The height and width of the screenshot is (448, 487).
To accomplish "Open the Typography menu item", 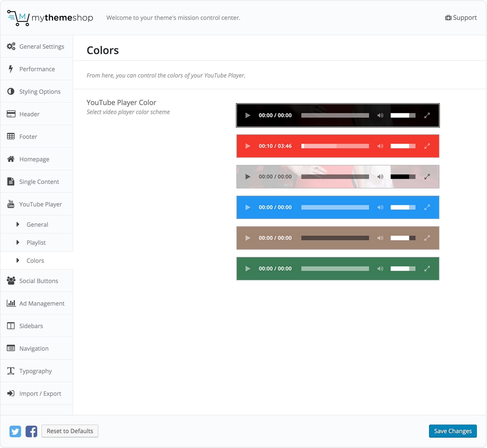I will (x=35, y=371).
